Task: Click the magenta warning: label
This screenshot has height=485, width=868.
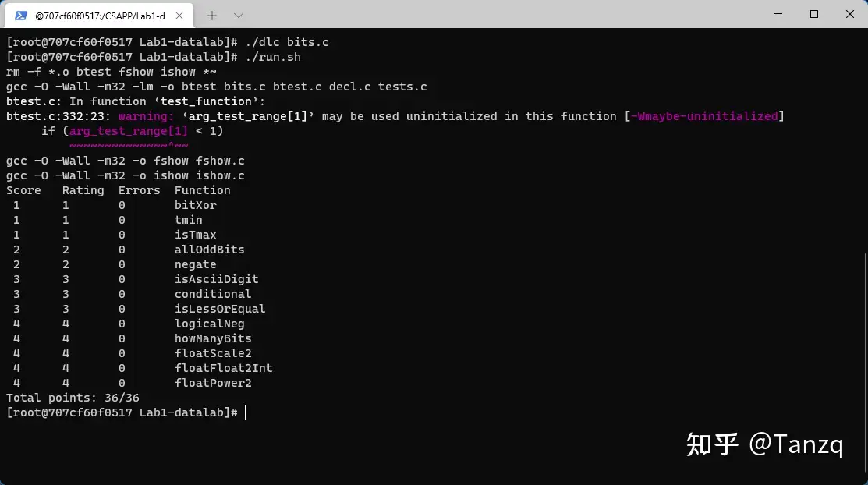Action: 146,116
